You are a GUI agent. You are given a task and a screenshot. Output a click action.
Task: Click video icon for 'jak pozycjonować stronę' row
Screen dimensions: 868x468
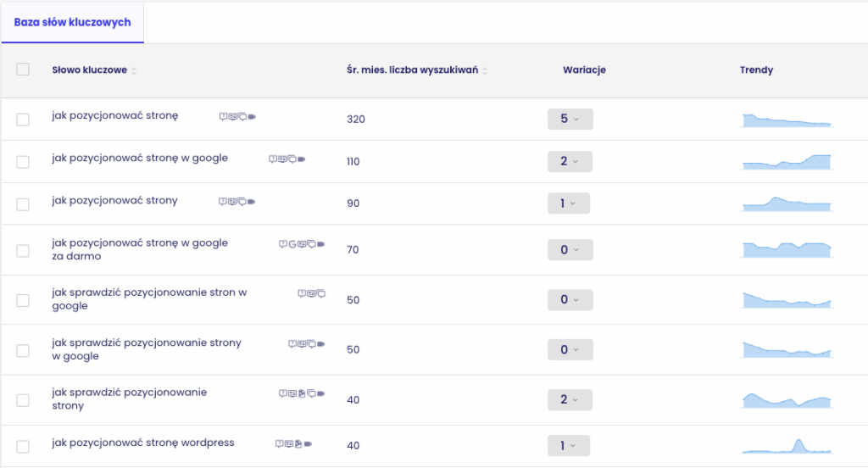click(252, 116)
